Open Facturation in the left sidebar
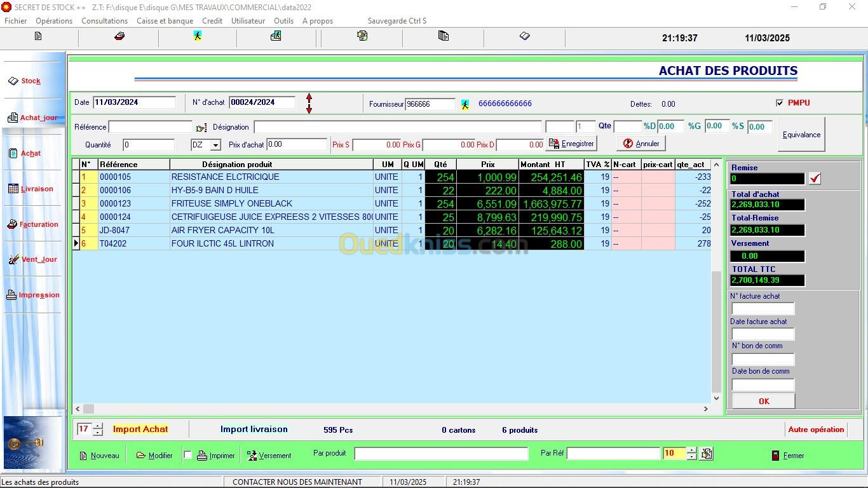This screenshot has width=868, height=488. tap(38, 224)
